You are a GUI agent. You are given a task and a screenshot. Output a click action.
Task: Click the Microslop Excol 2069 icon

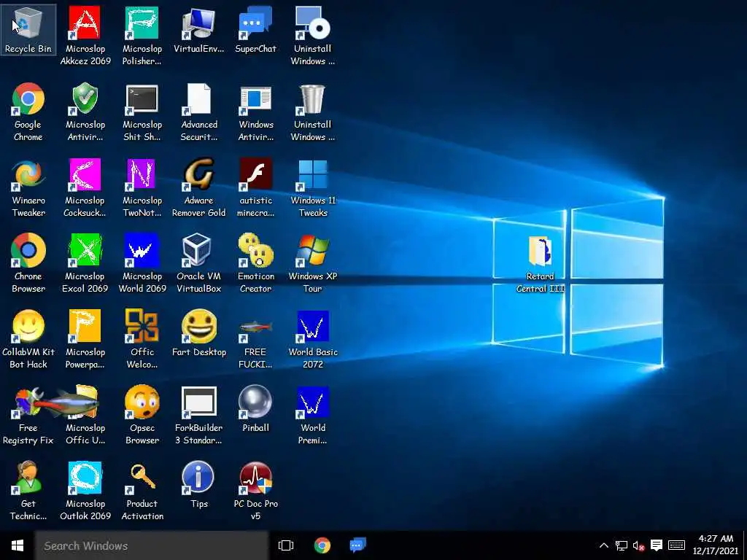85,262
